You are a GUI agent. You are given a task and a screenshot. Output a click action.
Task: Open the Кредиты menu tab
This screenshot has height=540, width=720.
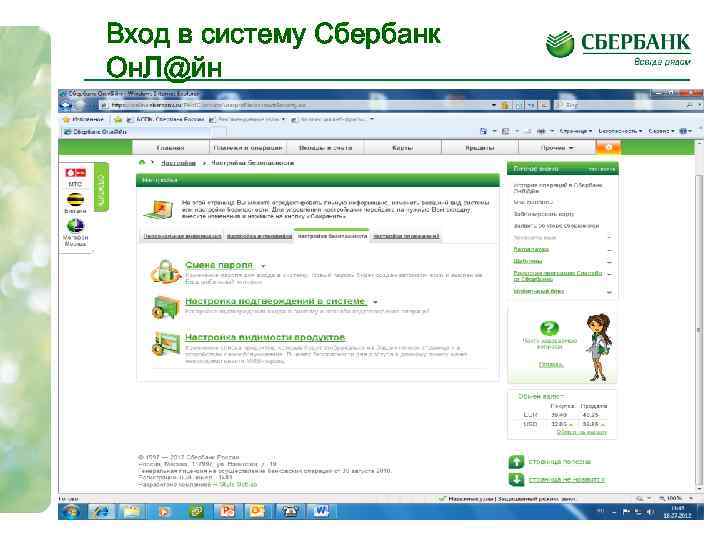tap(480, 148)
